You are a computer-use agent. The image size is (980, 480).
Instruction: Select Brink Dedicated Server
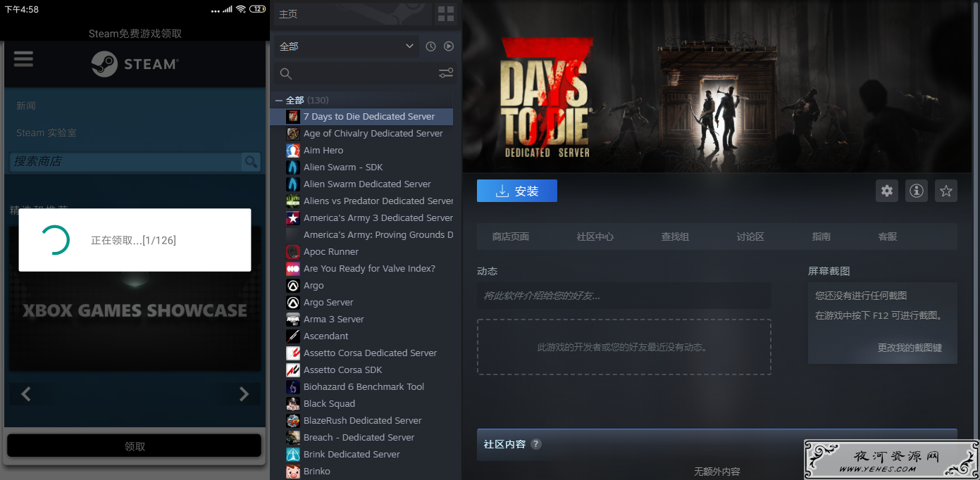tap(352, 455)
